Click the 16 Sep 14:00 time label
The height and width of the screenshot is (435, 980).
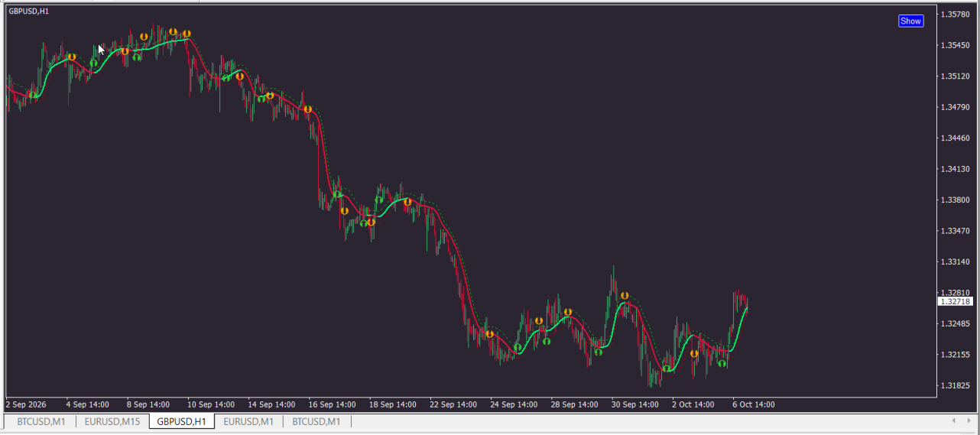click(332, 404)
